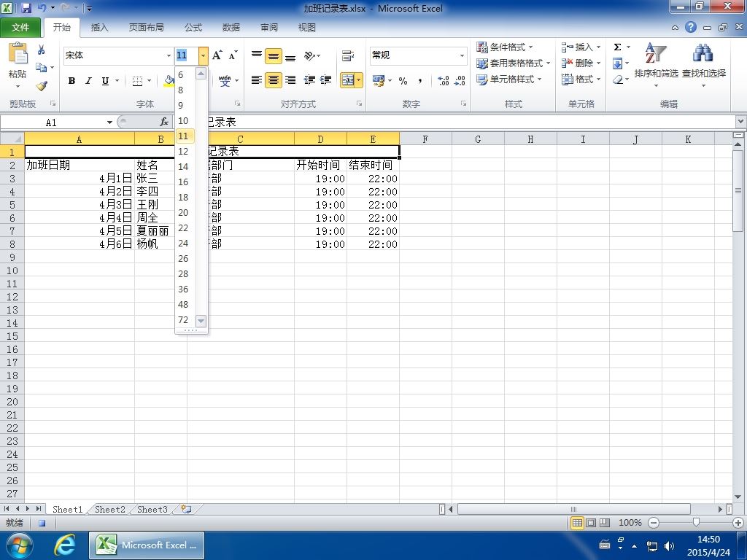Select align text left
Image resolution: width=747 pixels, height=560 pixels.
coord(256,80)
